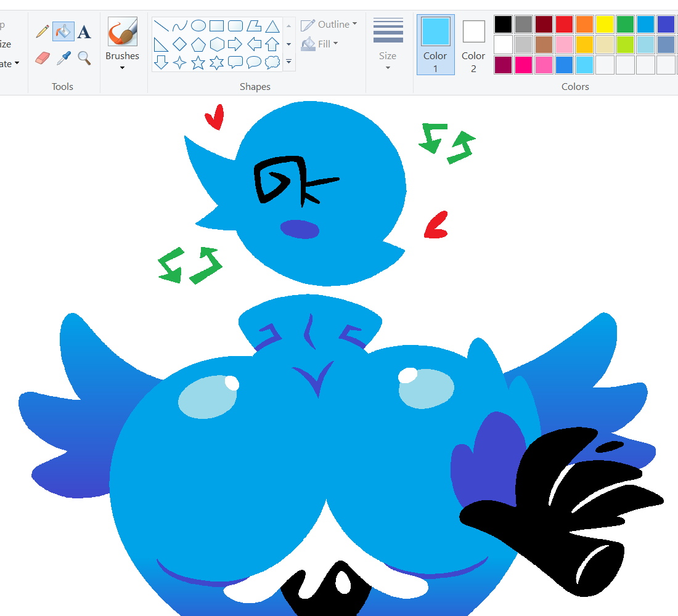Select the Down arrow shape
Image resolution: width=678 pixels, height=616 pixels.
161,62
